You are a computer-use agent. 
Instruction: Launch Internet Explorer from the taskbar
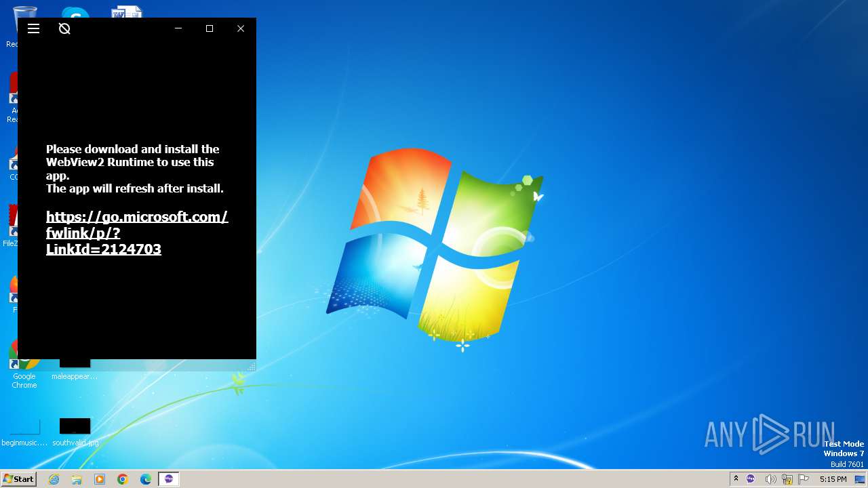(x=54, y=479)
